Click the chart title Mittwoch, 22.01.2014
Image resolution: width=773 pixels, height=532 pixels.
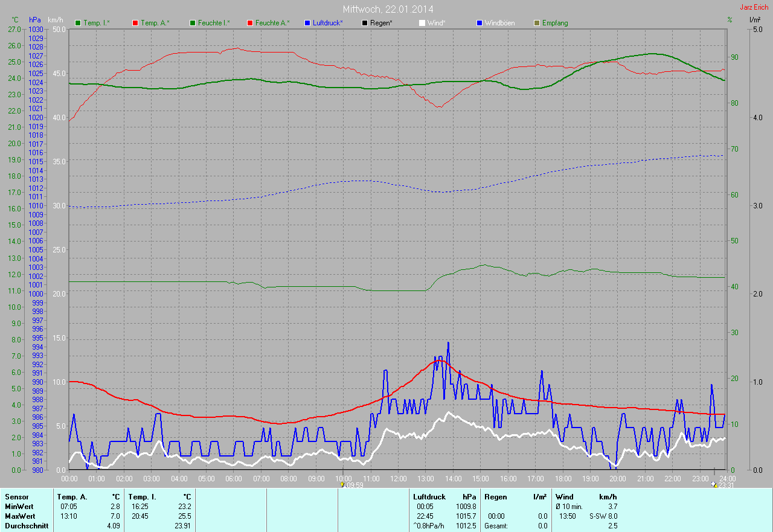click(x=388, y=9)
